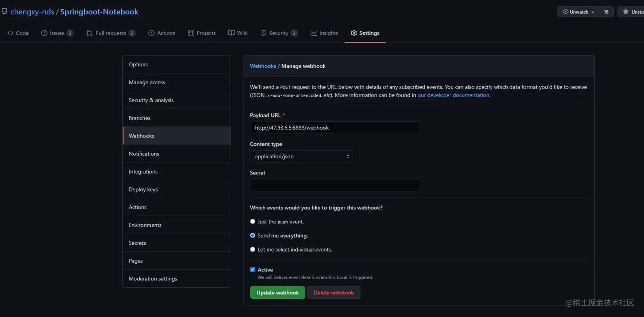The height and width of the screenshot is (317, 644).
Task: Open Security & analysis settings
Action: (x=177, y=100)
